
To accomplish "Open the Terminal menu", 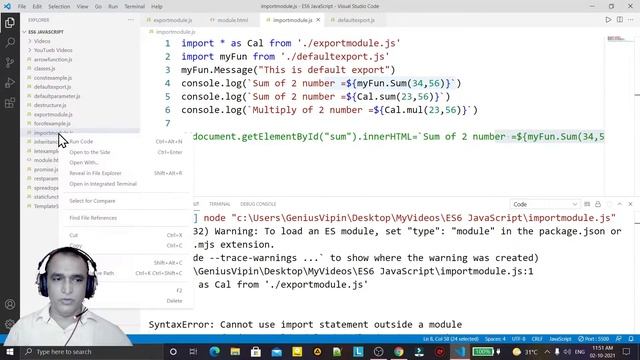I will tap(134, 6).
